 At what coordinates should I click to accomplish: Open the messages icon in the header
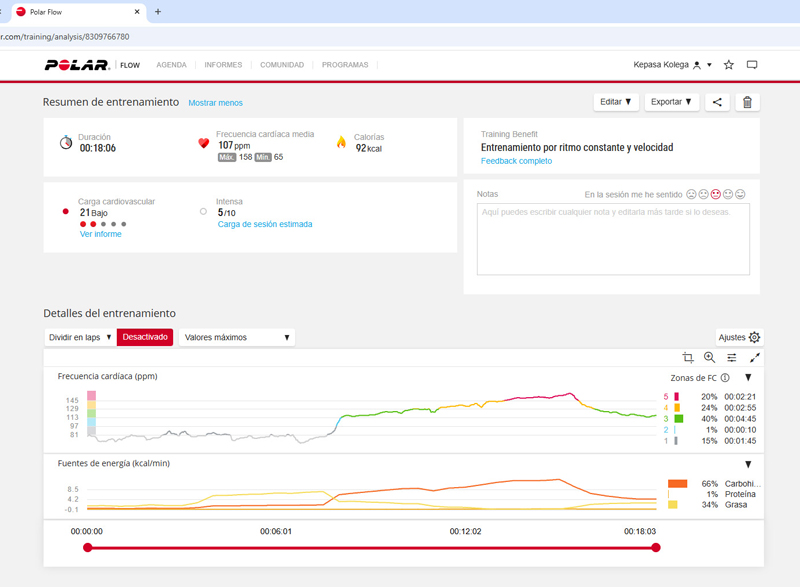(752, 65)
